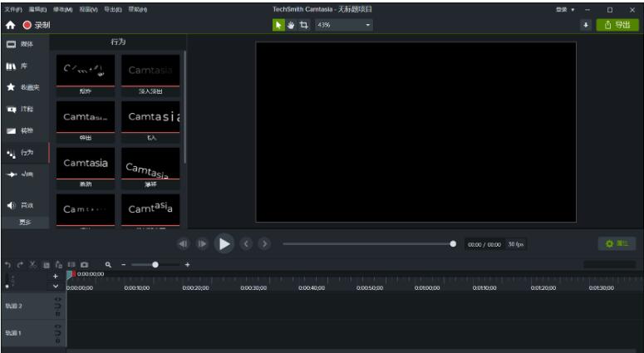The height and width of the screenshot is (353, 644).
Task: Click the 更多 (More) button in the sidebar
Action: click(x=24, y=223)
